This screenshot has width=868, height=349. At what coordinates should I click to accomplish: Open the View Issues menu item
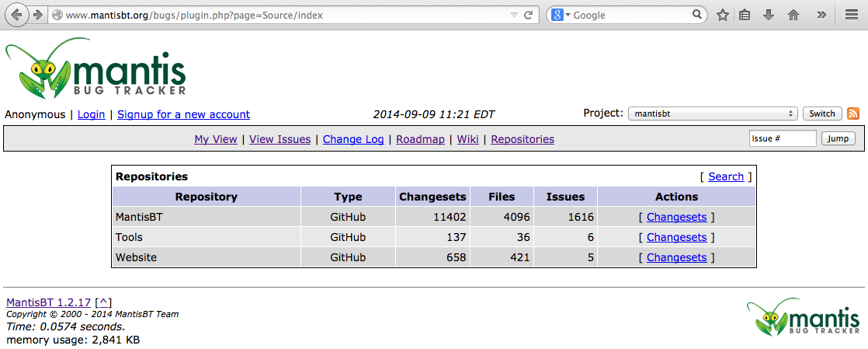[x=279, y=139]
